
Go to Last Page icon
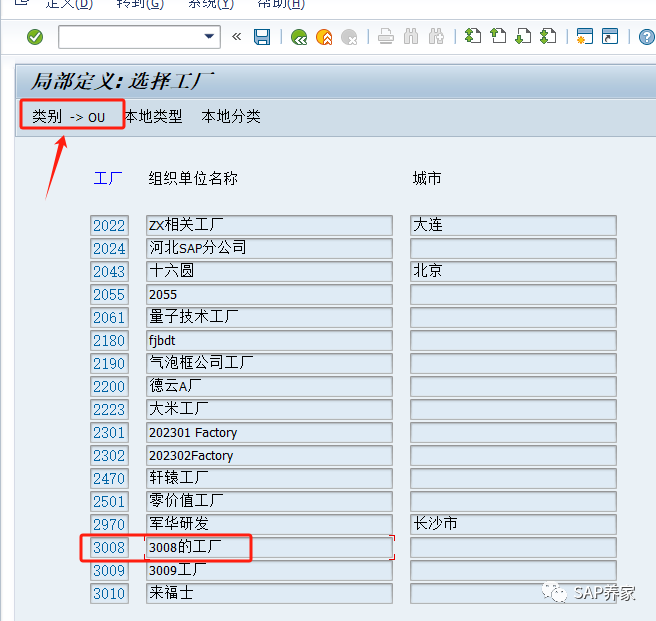pyautogui.click(x=548, y=36)
